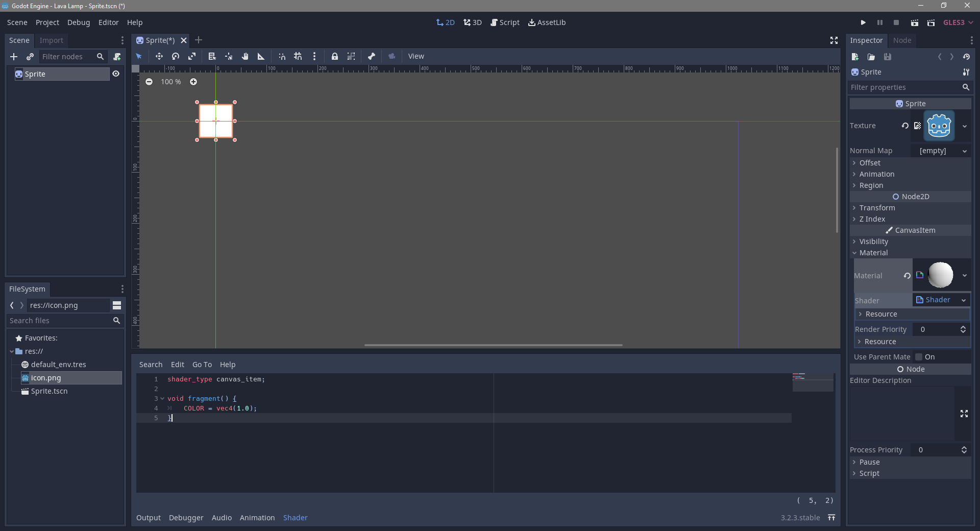Click the Play project button

(863, 22)
